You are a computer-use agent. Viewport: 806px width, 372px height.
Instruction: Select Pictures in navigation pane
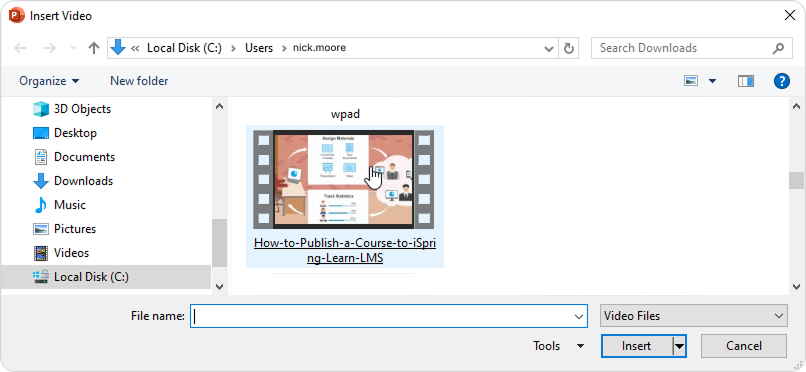(75, 229)
